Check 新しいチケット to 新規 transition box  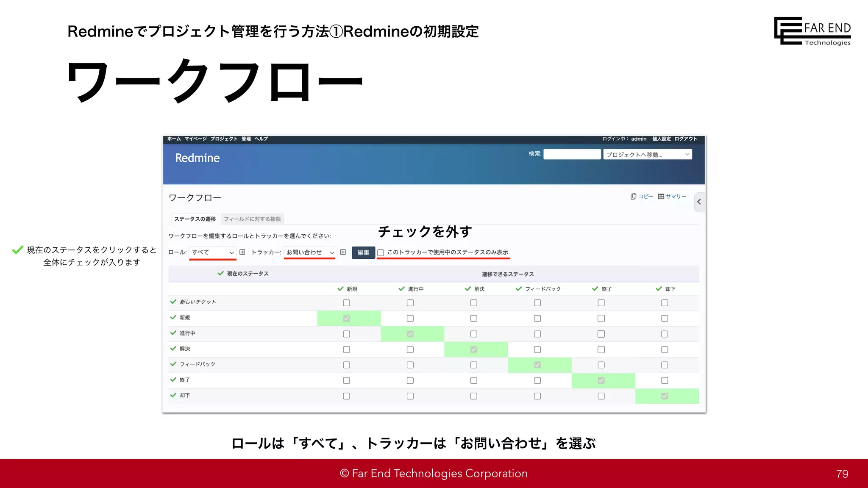pos(347,303)
